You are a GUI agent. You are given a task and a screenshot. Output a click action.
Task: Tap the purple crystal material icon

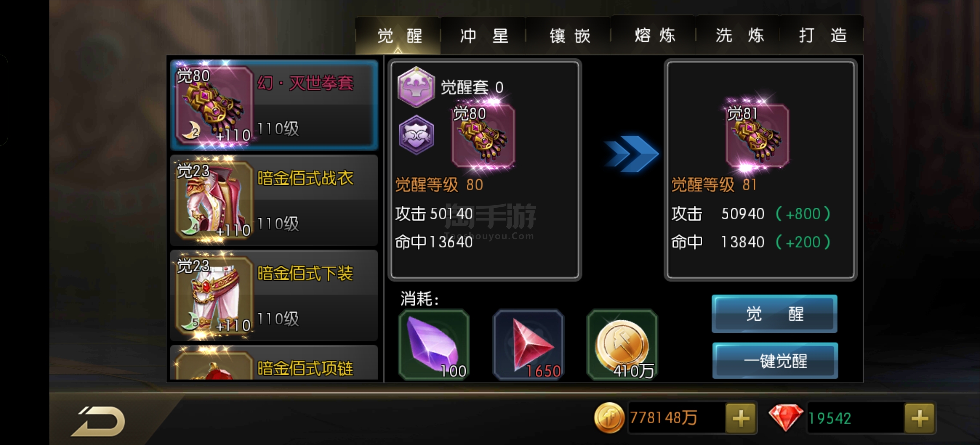click(434, 345)
